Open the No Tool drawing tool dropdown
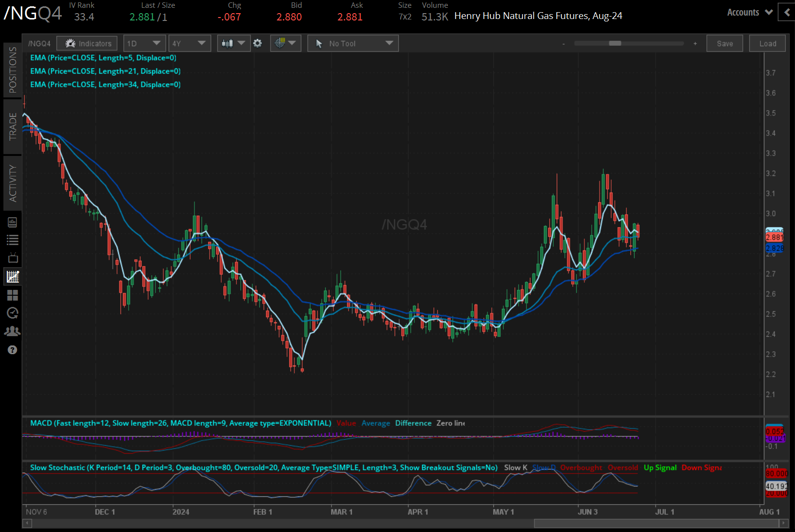 click(x=353, y=43)
